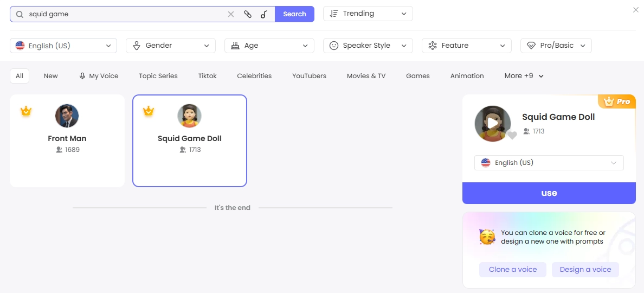Expand the Pro/Basic filter
Image resolution: width=644 pixels, height=293 pixels.
click(556, 46)
